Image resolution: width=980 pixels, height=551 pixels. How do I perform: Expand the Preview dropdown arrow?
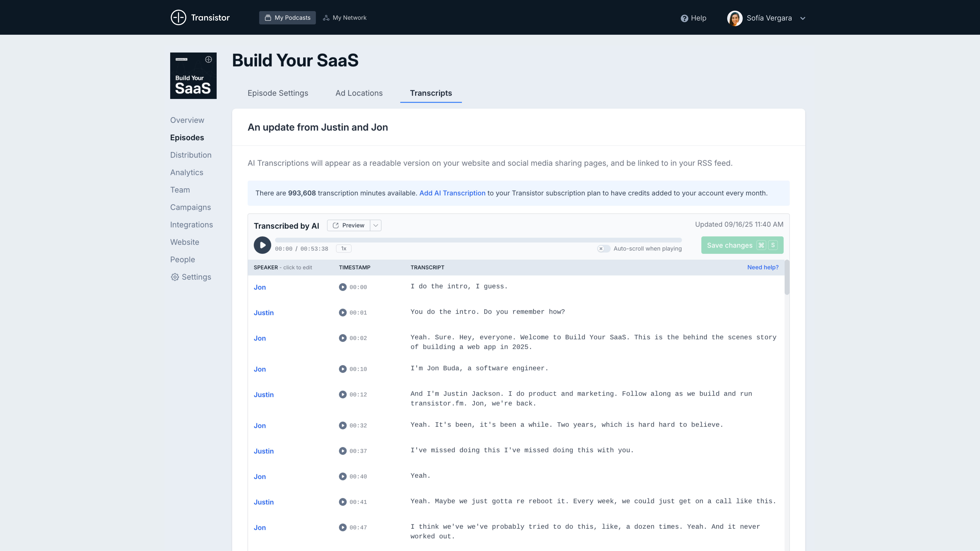point(376,226)
